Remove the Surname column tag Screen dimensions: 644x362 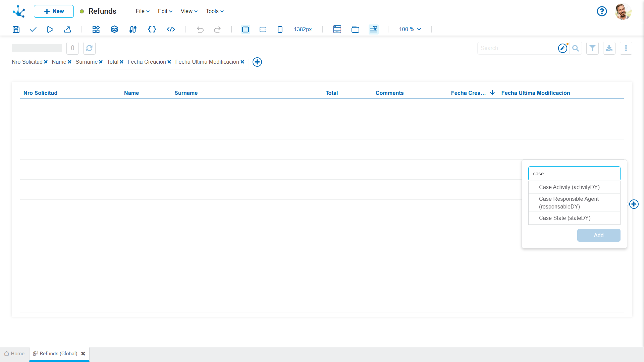click(x=101, y=62)
